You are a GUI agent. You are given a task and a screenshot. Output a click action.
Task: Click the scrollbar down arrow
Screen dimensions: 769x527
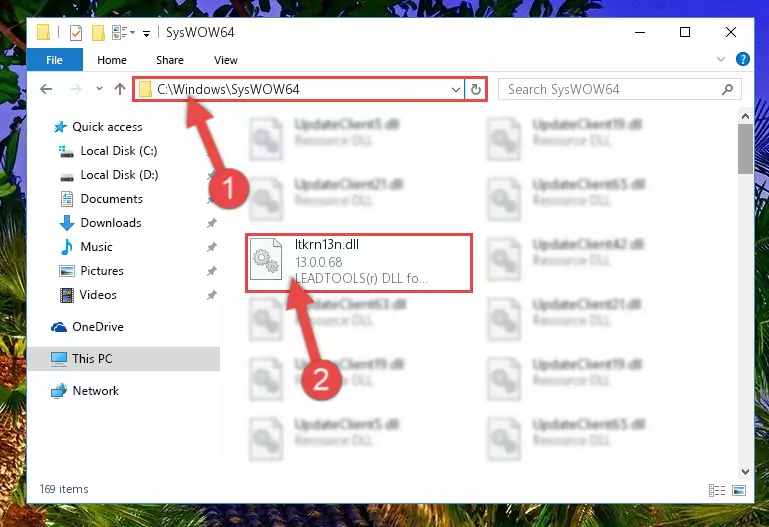(x=745, y=472)
